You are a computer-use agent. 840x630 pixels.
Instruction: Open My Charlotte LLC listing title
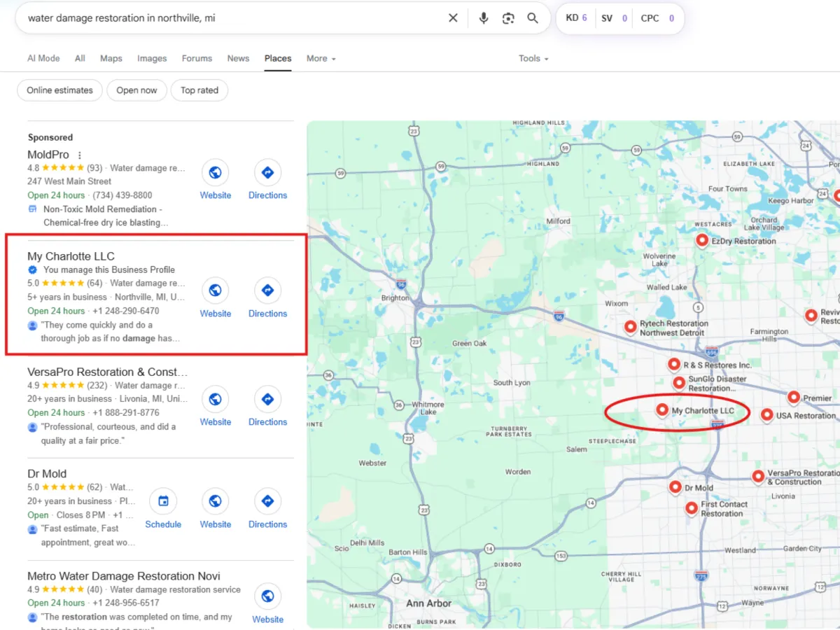pos(71,256)
